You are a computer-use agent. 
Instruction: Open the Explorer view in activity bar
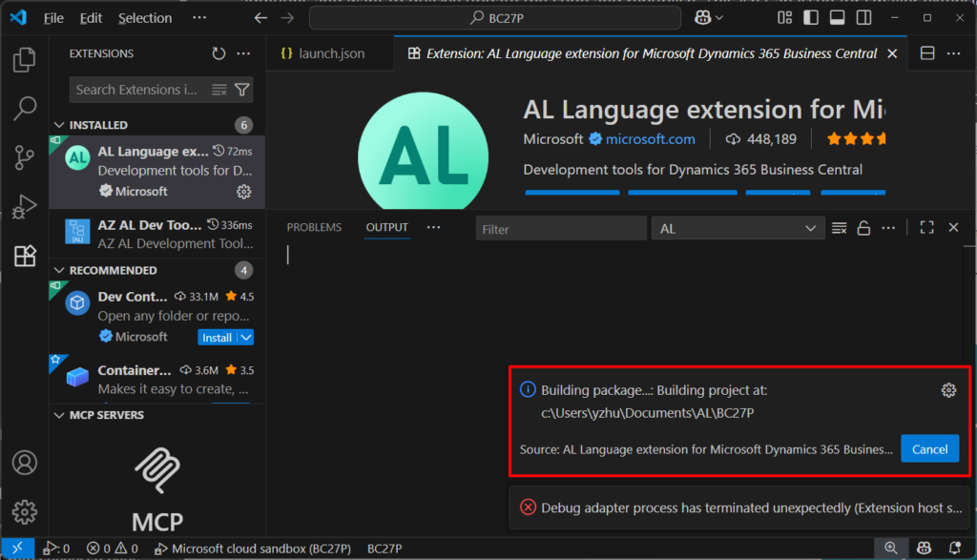[24, 61]
